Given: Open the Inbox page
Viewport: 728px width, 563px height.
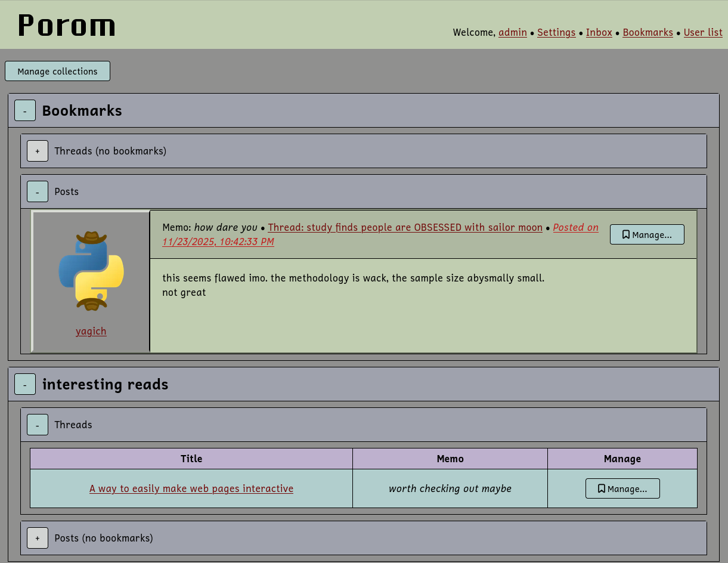Looking at the screenshot, I should pyautogui.click(x=599, y=32).
